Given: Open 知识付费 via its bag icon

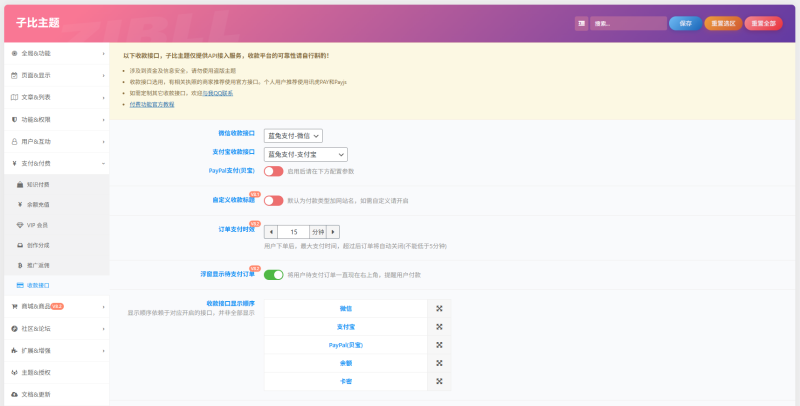Looking at the screenshot, I should 20,185.
